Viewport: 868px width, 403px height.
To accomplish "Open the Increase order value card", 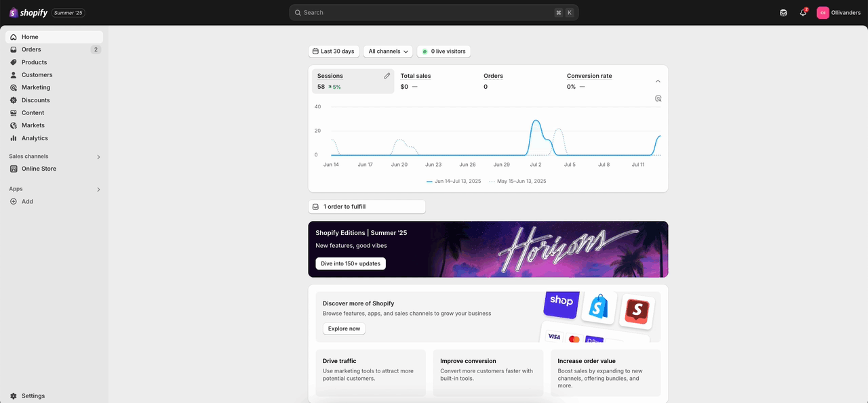I will click(606, 373).
